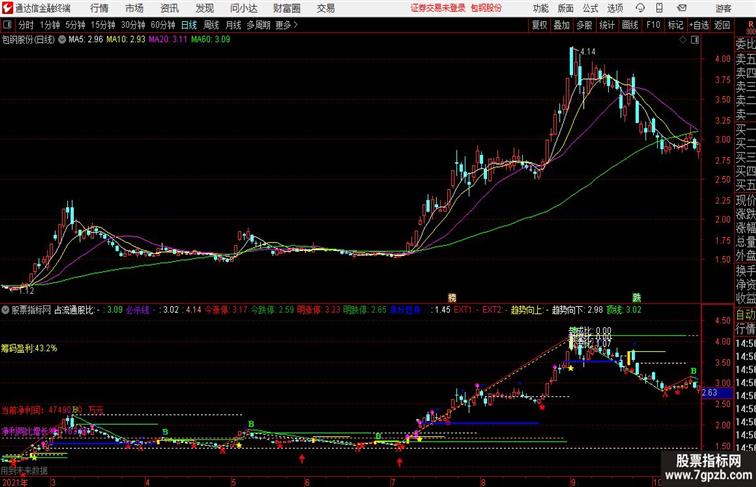756x487 pixels.
Task: Open the 发现 menu
Action: (x=204, y=8)
